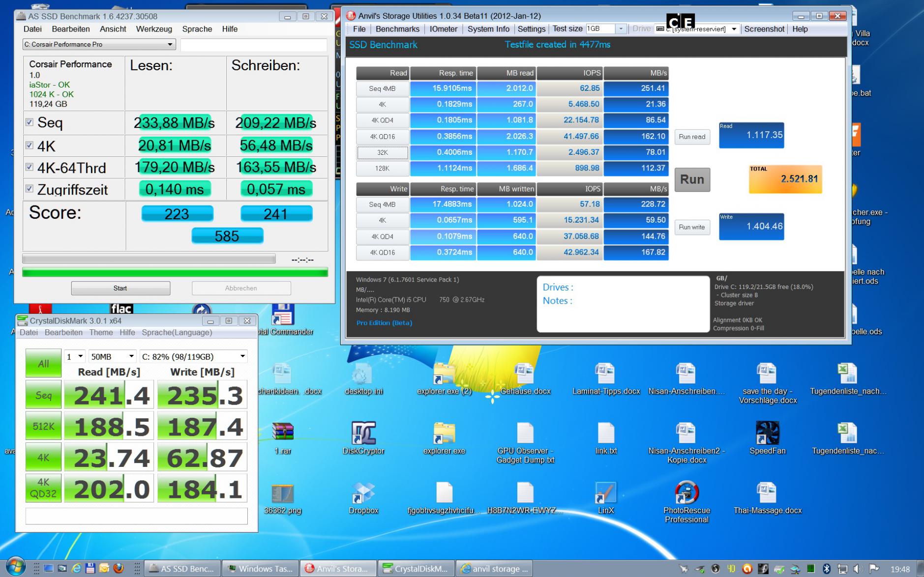Screen dimensions: 924x577
Task: Click the comment field at CrystalDiskMark's bottom
Action: 136,516
